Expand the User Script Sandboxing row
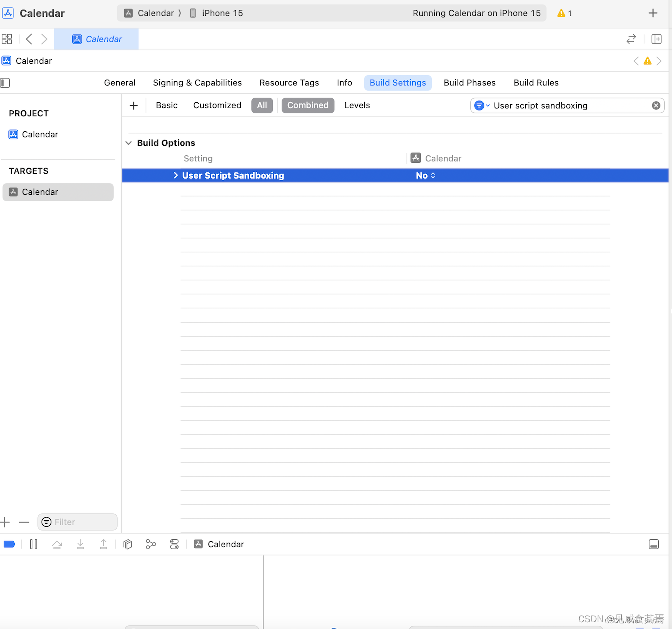The height and width of the screenshot is (629, 672). tap(176, 175)
